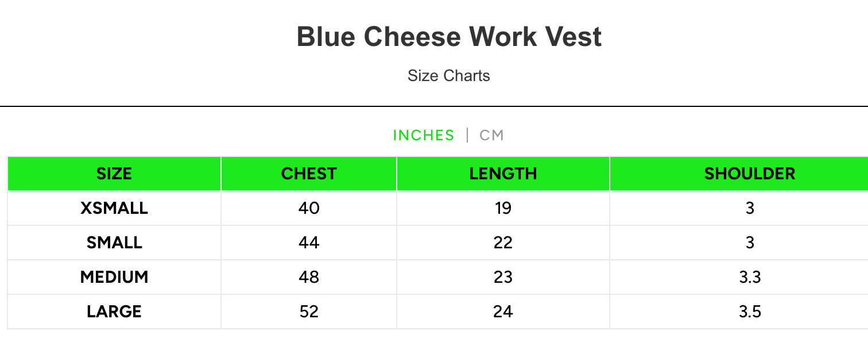Click the Blue Cheese Work Vest title
Screen dimensions: 868x338
(449, 36)
